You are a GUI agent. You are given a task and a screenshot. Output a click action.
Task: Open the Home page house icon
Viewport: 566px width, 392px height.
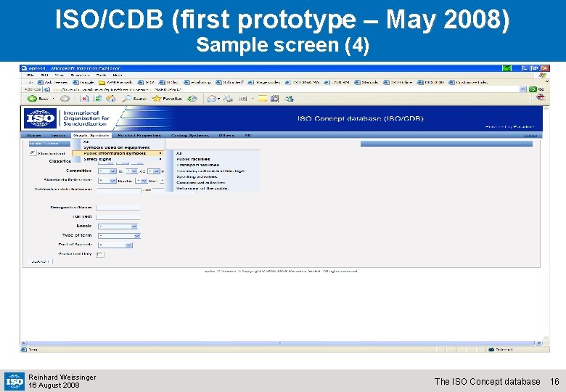click(x=111, y=98)
